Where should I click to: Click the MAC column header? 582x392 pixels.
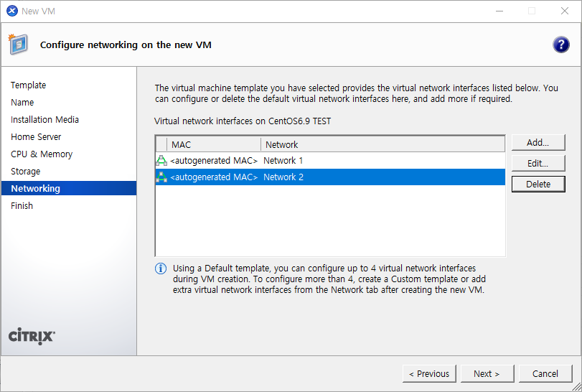[x=214, y=144]
